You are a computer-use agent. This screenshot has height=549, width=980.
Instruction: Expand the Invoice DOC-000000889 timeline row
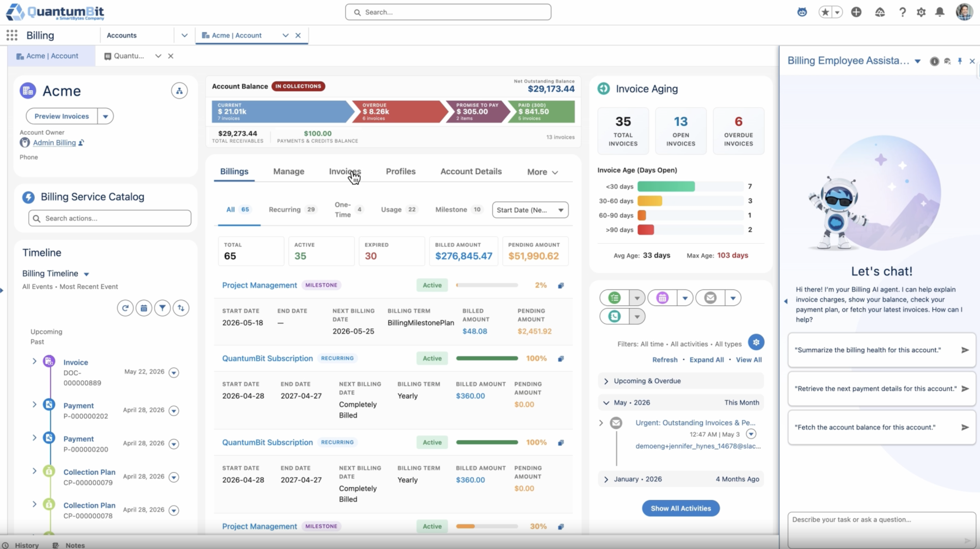[x=34, y=361]
